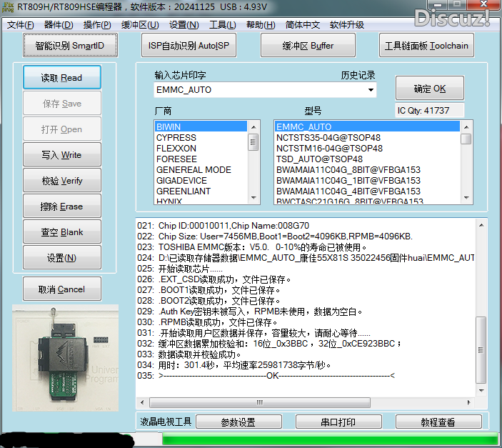Viewport: 502px width, 448px height.
Task: Select BWAMAIA11C04G_1BIT@VFBGA153 model
Action: [x=367, y=181]
